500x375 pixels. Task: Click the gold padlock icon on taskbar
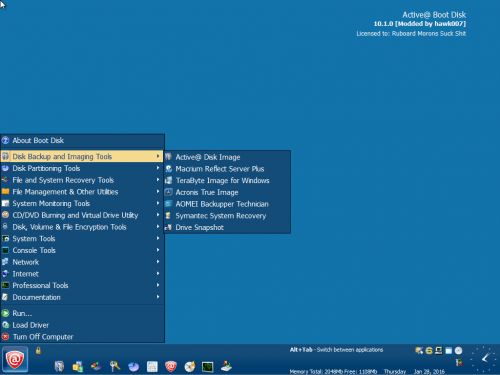click(x=38, y=350)
